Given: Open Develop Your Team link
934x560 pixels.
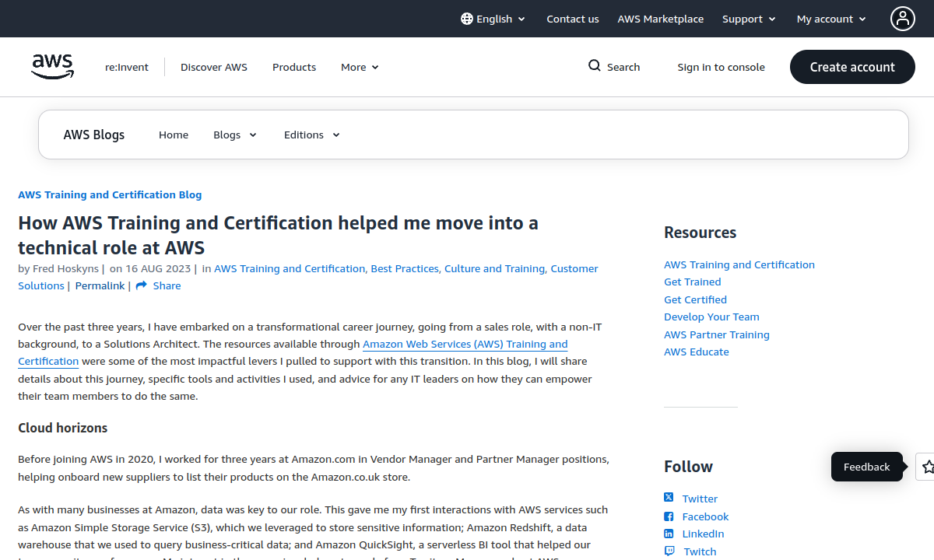Looking at the screenshot, I should coord(711,317).
